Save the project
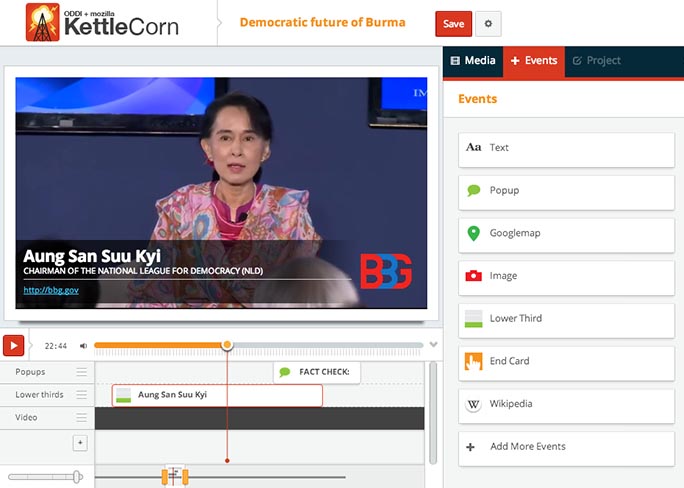The image size is (684, 488). [454, 24]
